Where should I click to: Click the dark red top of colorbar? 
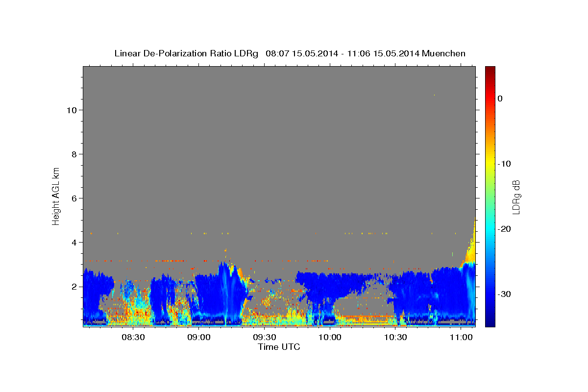(x=490, y=70)
